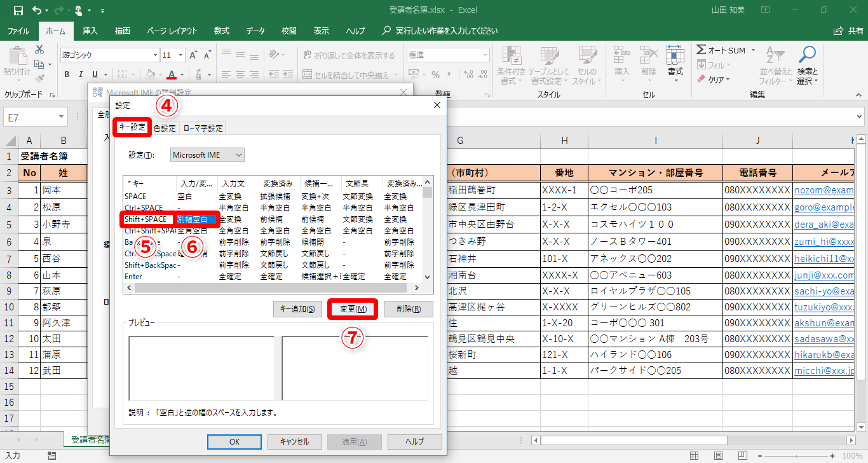Switch to the 色設定 tab
Image resolution: width=868 pixels, height=463 pixels.
tap(165, 128)
